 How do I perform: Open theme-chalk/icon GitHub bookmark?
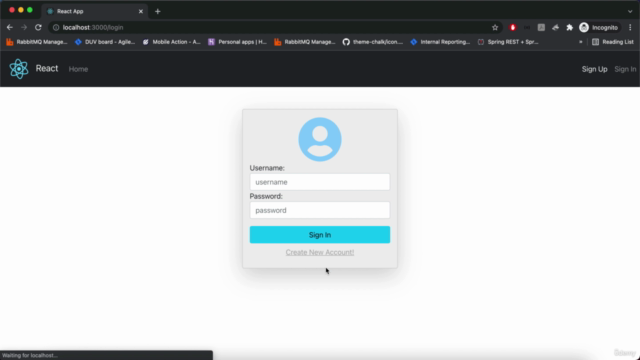coord(373,42)
